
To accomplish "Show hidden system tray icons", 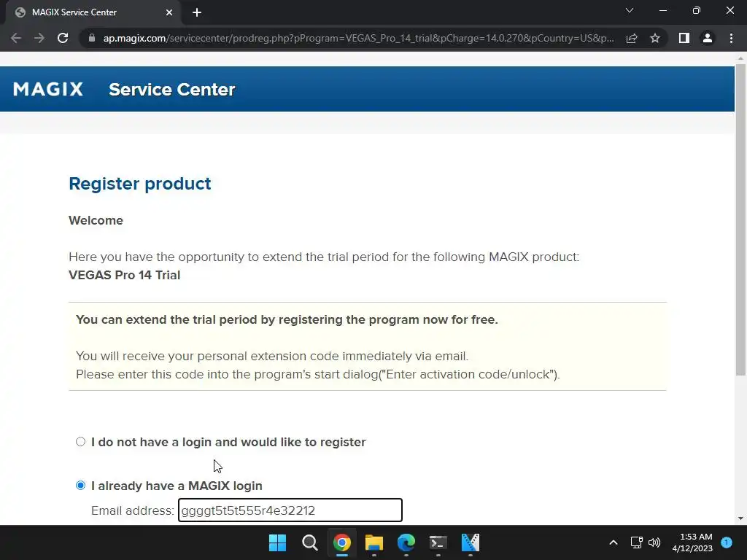I will point(614,542).
